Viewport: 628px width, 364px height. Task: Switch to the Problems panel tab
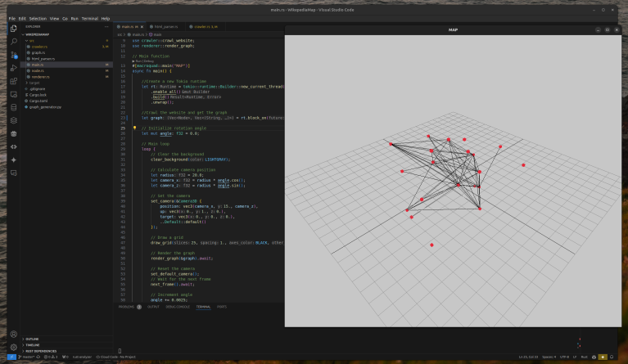[129, 307]
